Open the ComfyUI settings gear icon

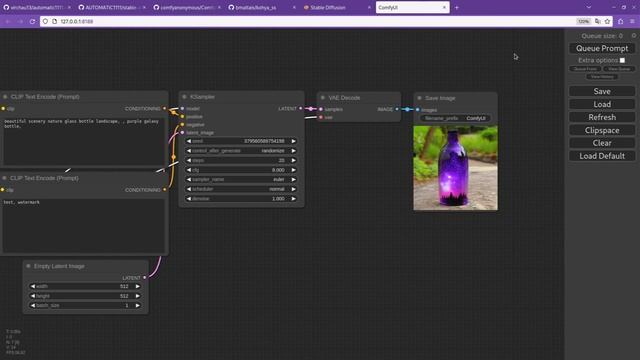pos(634,36)
